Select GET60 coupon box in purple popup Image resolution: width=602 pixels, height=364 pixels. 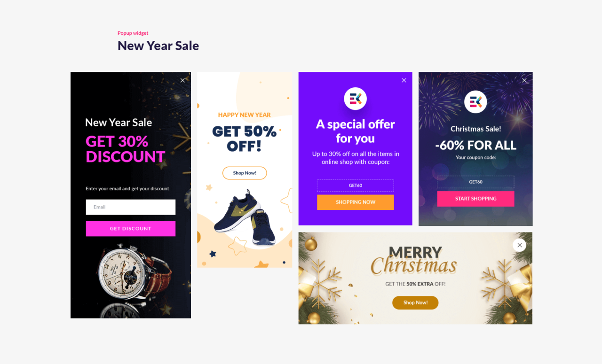tap(356, 186)
